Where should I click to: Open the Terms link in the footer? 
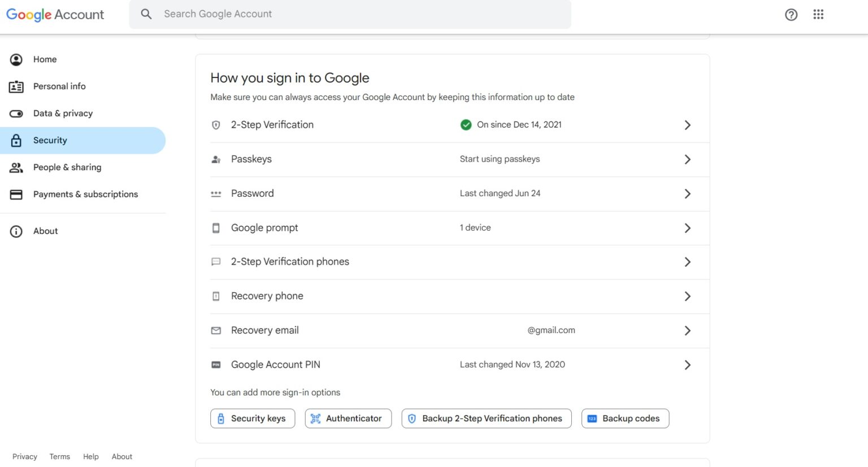(59, 456)
